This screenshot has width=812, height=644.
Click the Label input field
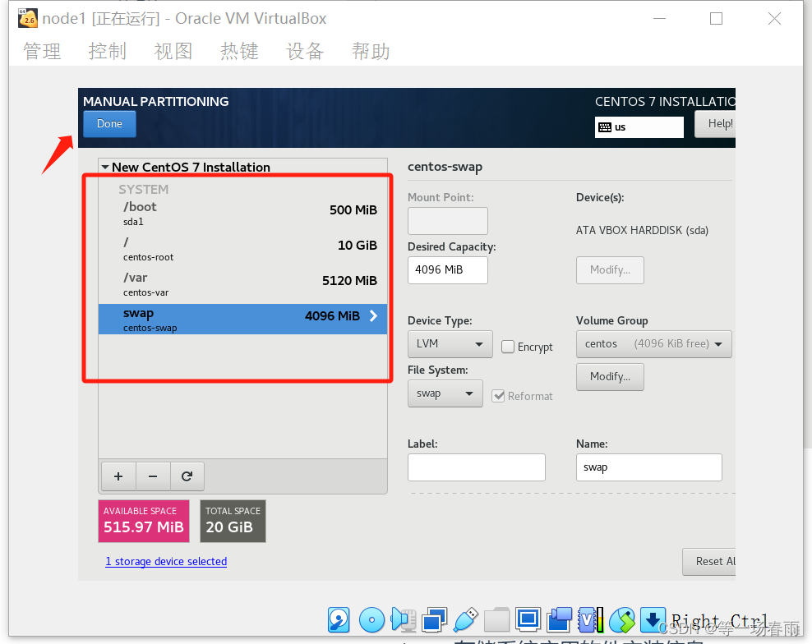pos(477,467)
